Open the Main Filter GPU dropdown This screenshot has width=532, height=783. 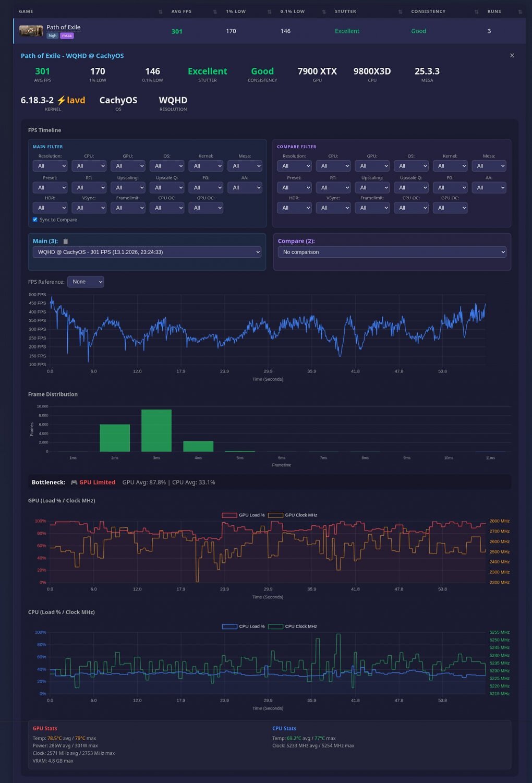pos(128,166)
